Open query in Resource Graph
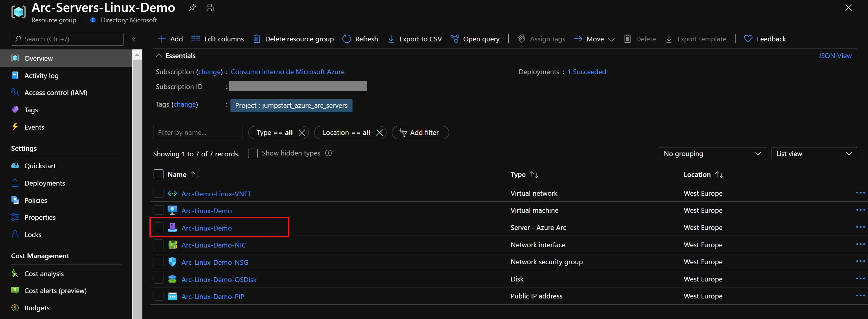 coord(475,39)
